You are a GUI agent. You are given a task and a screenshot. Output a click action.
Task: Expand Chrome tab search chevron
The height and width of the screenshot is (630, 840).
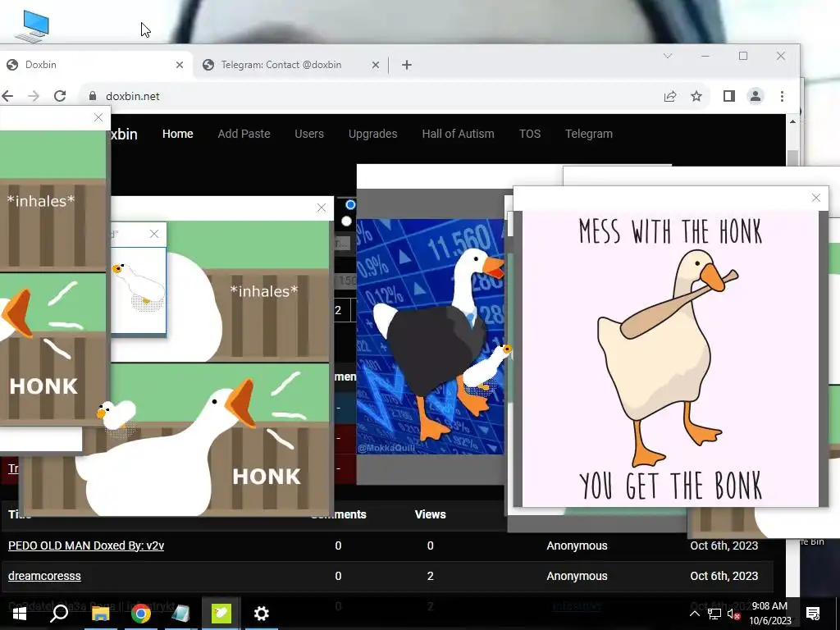(x=668, y=56)
